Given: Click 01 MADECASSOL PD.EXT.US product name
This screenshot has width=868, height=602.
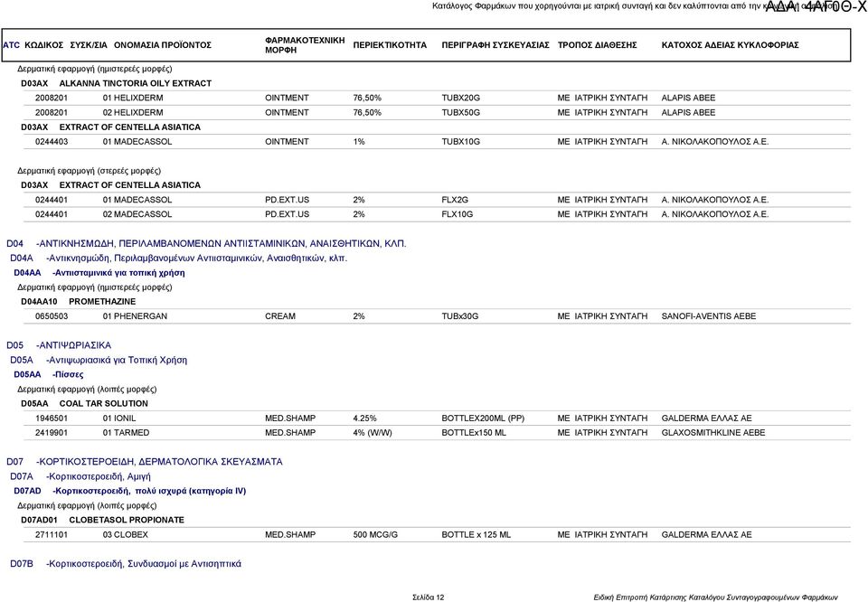Looking at the screenshot, I should (137, 200).
